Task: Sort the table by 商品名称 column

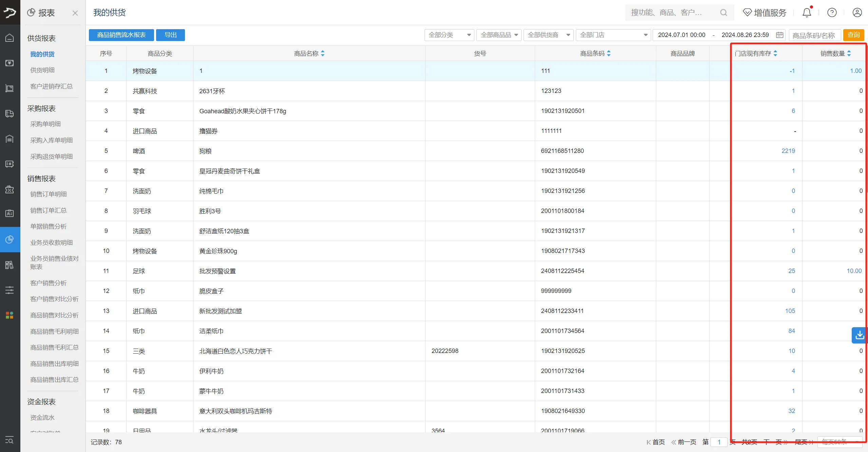Action: pyautogui.click(x=323, y=53)
